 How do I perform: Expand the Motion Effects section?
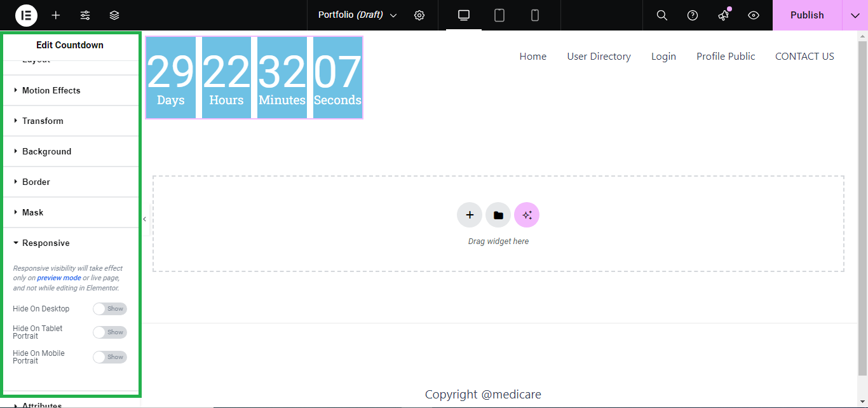pyautogui.click(x=51, y=90)
